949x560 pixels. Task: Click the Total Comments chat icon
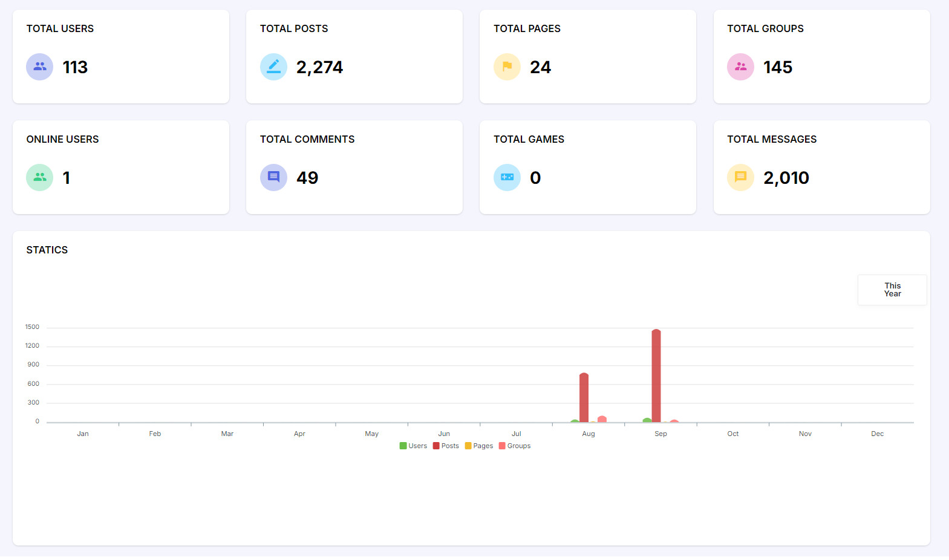click(x=273, y=177)
